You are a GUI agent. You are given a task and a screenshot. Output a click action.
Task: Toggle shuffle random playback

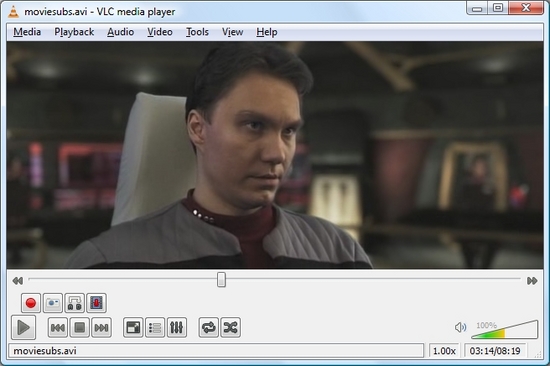[x=230, y=328]
